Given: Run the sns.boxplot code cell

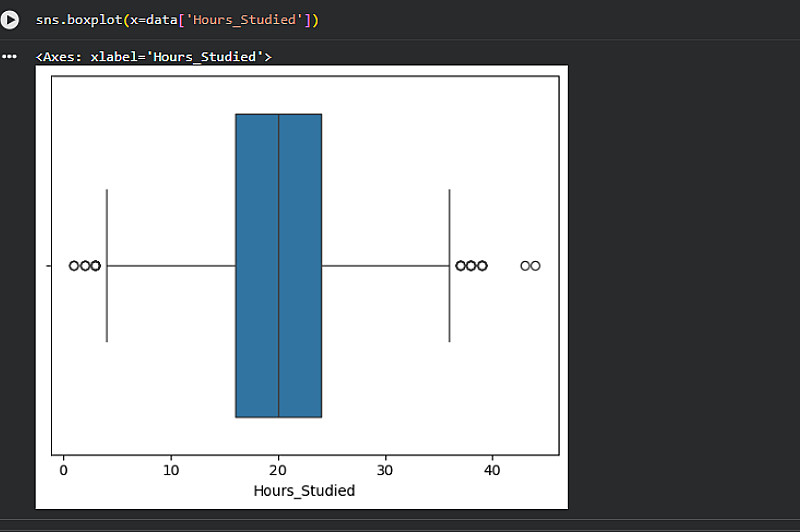Looking at the screenshot, I should click(x=10, y=20).
